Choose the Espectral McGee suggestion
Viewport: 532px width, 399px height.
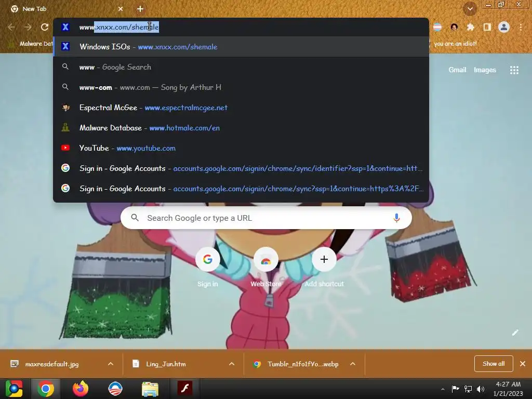(241, 108)
